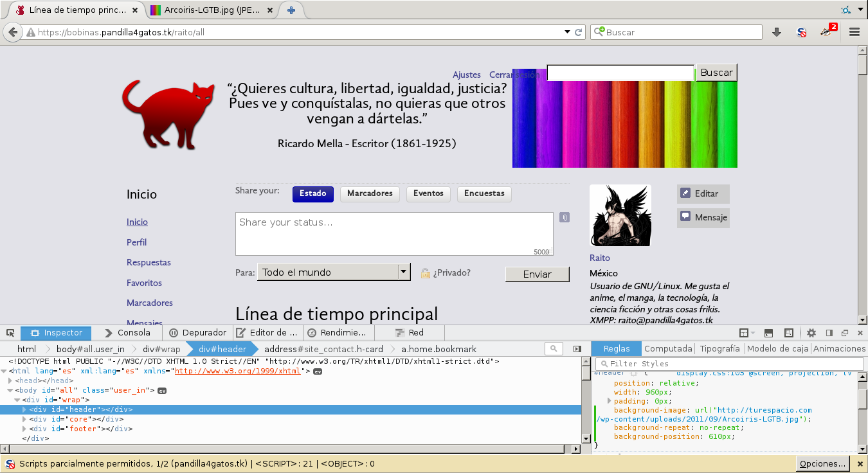The width and height of the screenshot is (868, 473).
Task: Open the Firefox hamburger menu
Action: click(854, 32)
